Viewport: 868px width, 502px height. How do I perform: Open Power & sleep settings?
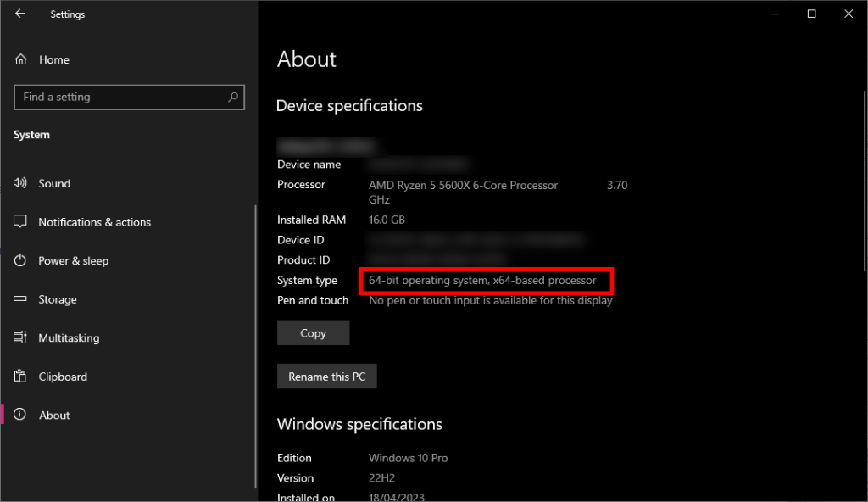click(73, 261)
